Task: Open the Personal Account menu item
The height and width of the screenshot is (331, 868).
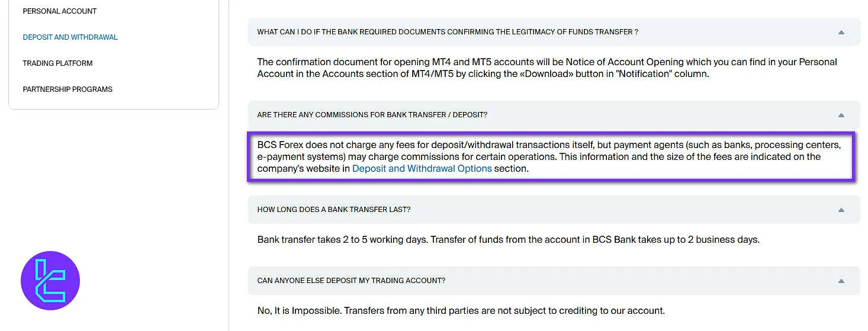Action: [60, 11]
